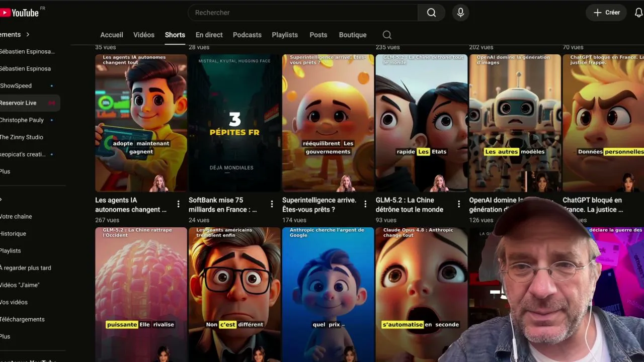Play La Chine rattrape l'Occident brain thumbnail
Screen dimensions: 644x362
(141, 295)
